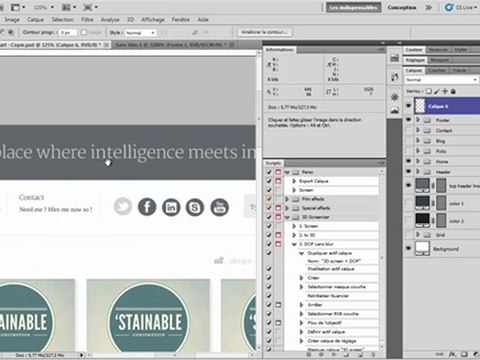Expand the Export Calque action
480x360 pixels.
pos(294,181)
